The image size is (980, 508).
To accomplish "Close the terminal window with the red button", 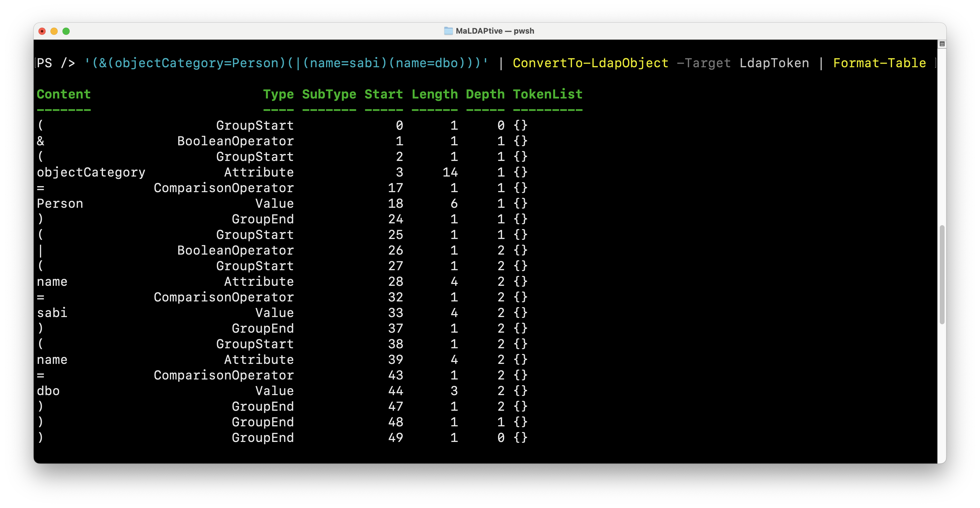I will [42, 31].
